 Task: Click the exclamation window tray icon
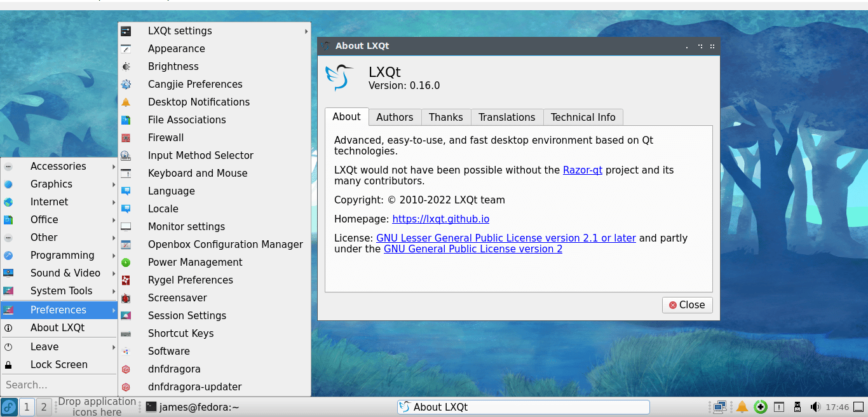tap(779, 407)
